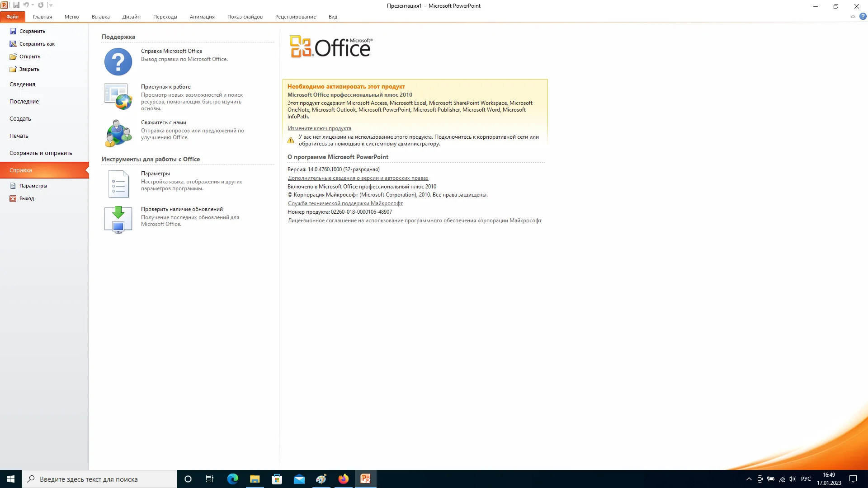This screenshot has width=868, height=488.
Task: Click the Close presentation icon in sidebar
Action: pyautogui.click(x=13, y=69)
